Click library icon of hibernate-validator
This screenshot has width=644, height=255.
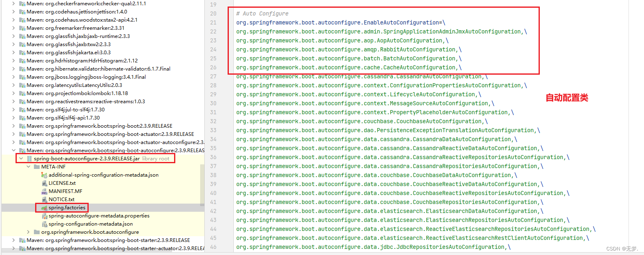pyautogui.click(x=22, y=69)
